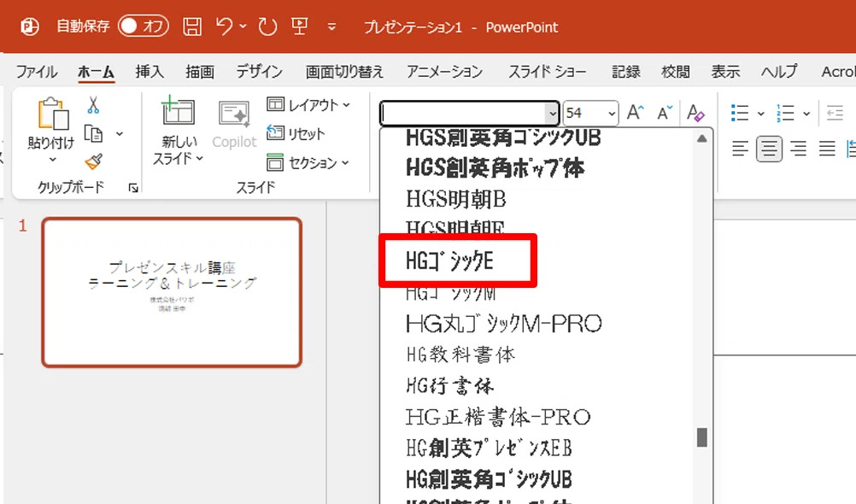The image size is (856, 504).
Task: Open the ヘルプ tab
Action: point(780,72)
